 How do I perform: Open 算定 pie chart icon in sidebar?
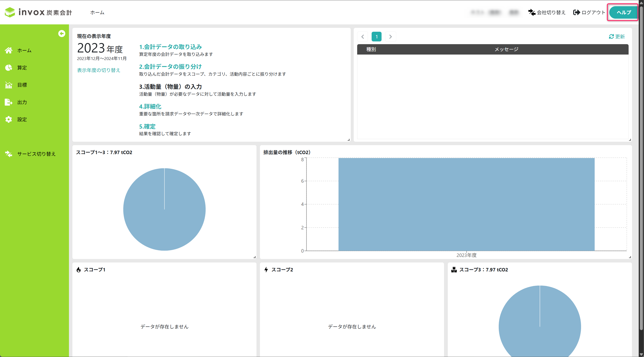(x=9, y=68)
